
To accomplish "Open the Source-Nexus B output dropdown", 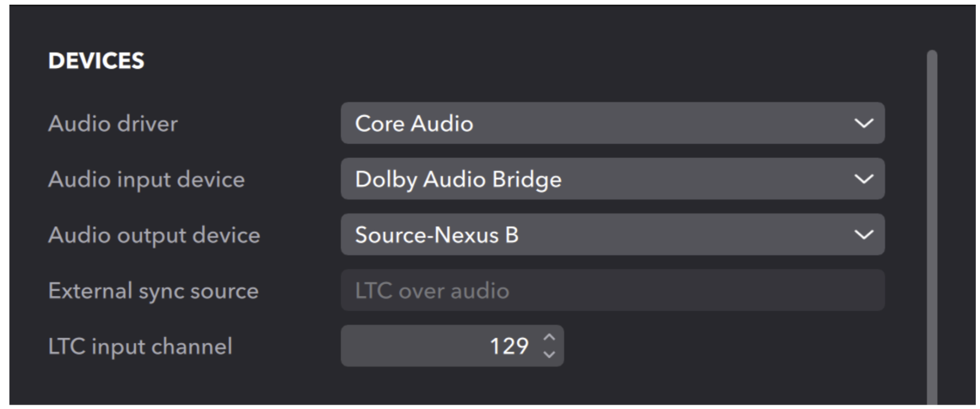I will pyautogui.click(x=612, y=235).
